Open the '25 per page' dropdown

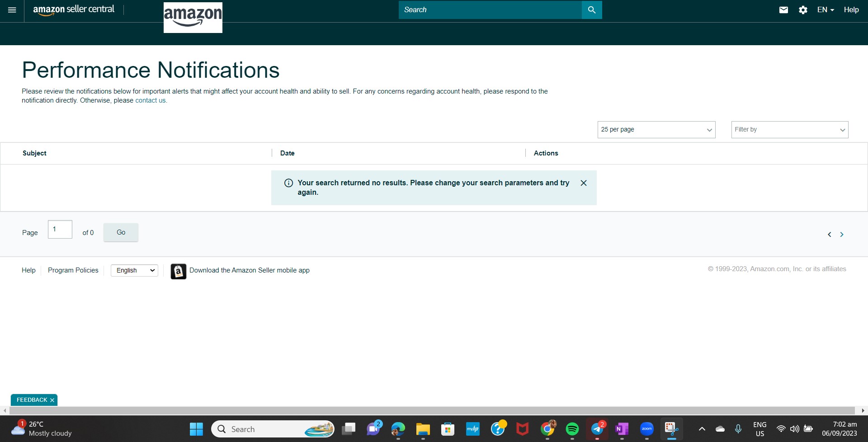(656, 130)
